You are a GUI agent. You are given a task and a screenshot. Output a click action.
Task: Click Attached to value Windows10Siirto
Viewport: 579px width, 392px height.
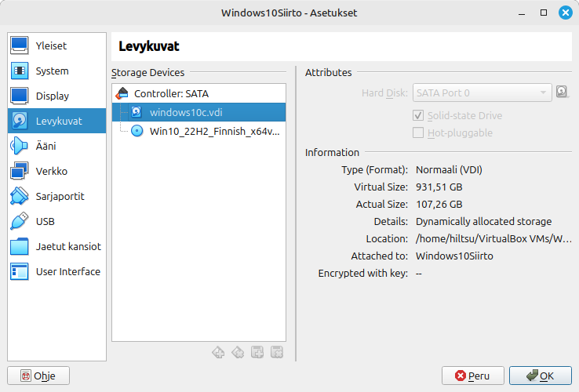click(454, 256)
